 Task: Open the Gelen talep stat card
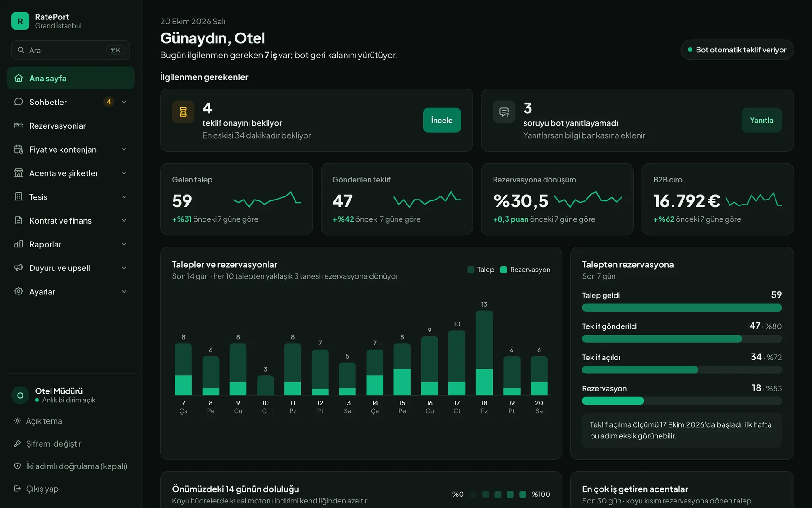pyautogui.click(x=236, y=199)
